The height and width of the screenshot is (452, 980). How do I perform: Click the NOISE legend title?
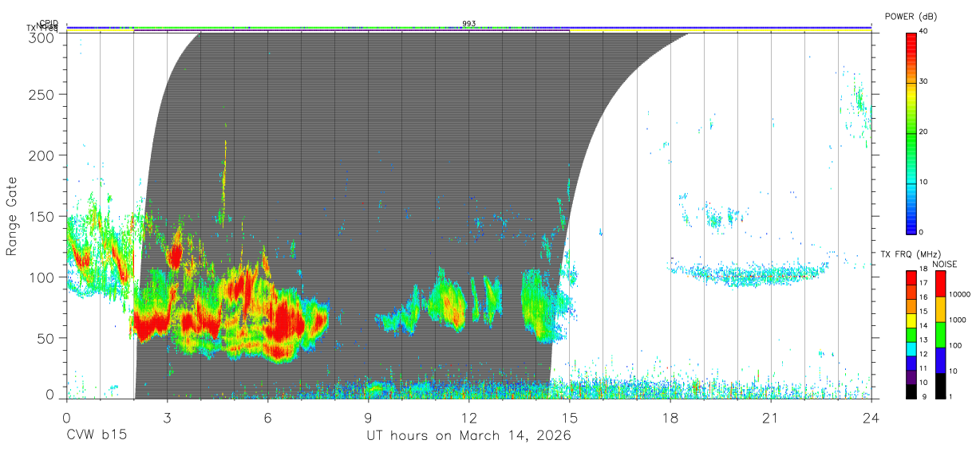[x=946, y=264]
